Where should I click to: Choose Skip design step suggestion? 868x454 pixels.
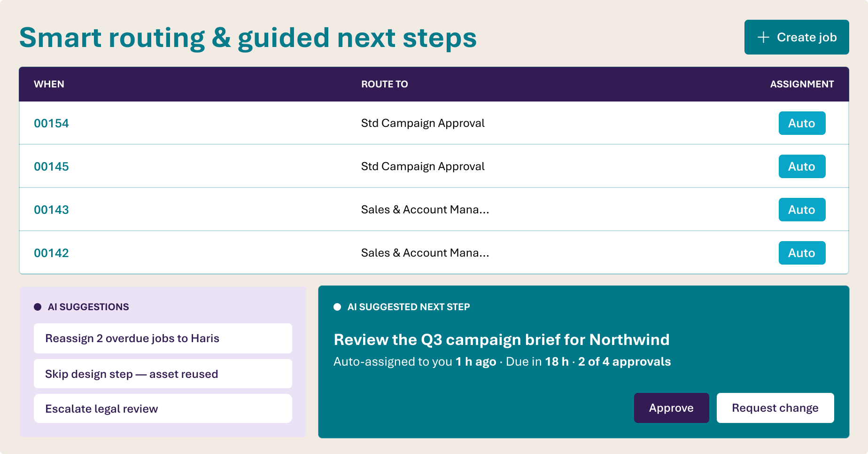[163, 374]
